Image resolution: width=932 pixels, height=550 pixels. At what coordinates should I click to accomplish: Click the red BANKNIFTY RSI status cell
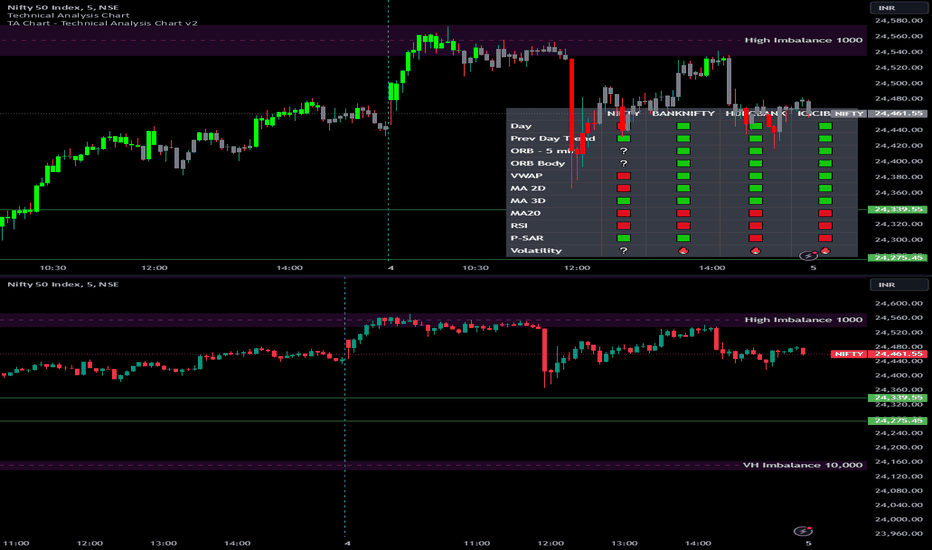683,226
